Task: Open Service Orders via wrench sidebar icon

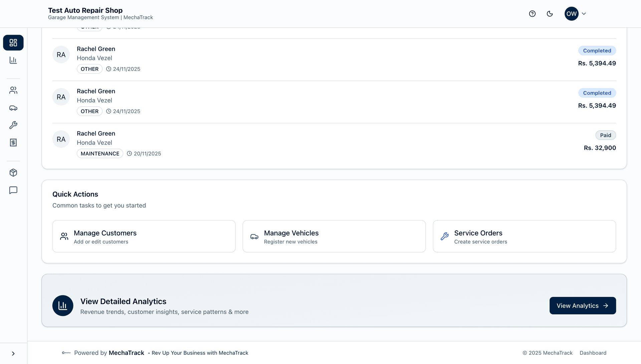Action: [13, 125]
